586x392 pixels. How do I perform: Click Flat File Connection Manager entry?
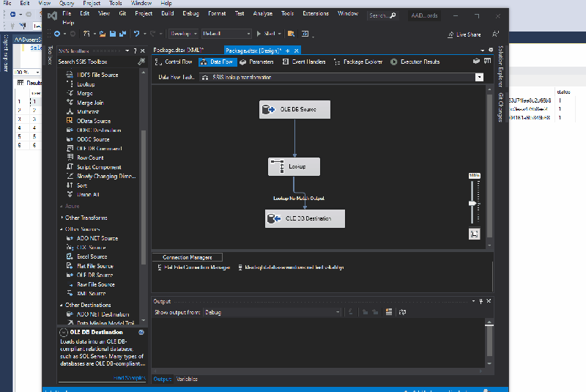coord(193,267)
